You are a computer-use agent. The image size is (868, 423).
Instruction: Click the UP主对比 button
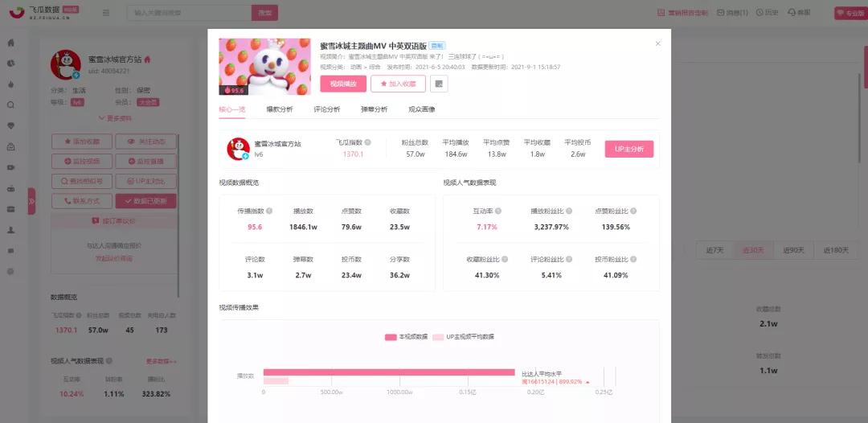[x=146, y=181]
